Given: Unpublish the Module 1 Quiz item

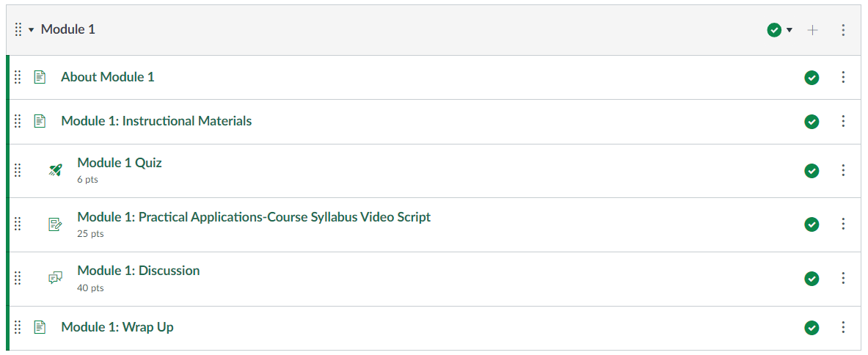Looking at the screenshot, I should 812,171.
